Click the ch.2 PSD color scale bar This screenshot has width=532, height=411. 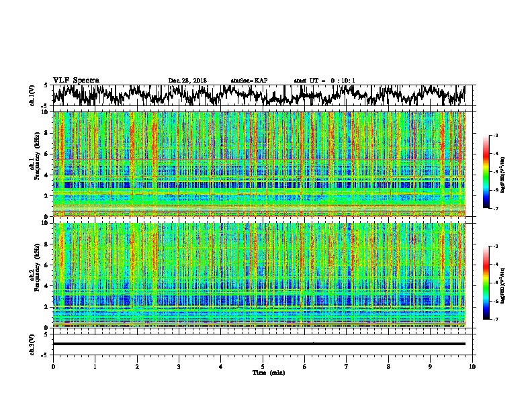tap(486, 283)
